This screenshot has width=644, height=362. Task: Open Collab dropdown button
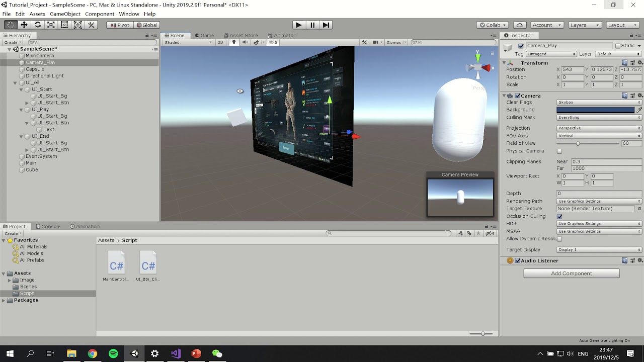tap(492, 25)
